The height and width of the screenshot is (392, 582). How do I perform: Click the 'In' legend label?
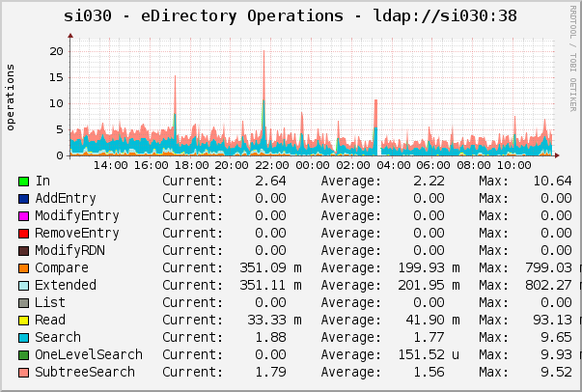pyautogui.click(x=42, y=181)
